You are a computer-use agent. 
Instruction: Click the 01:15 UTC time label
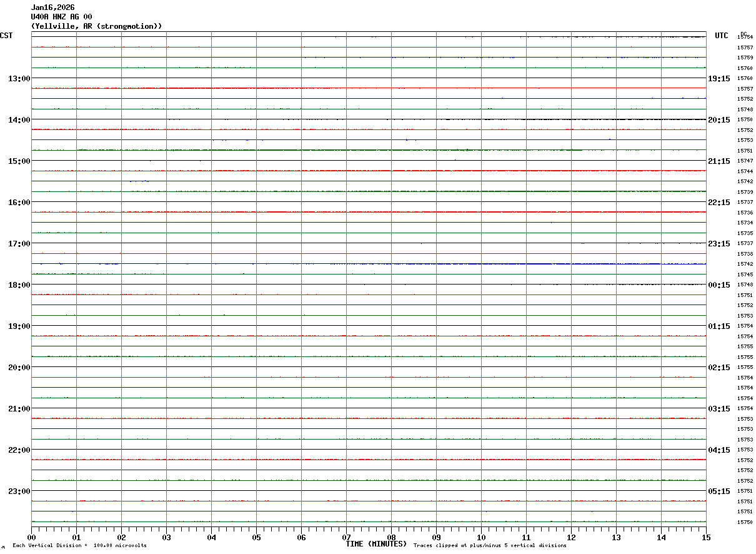(x=719, y=326)
